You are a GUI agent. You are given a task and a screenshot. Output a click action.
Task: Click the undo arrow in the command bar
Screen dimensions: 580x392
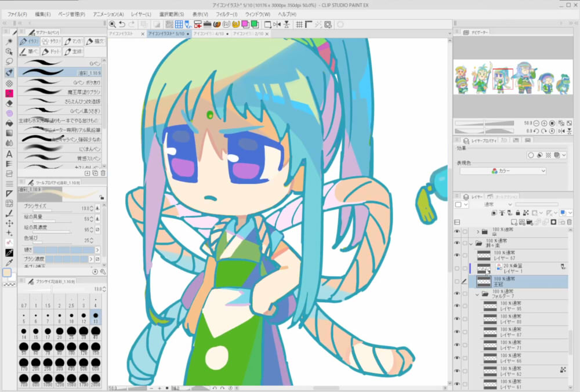[x=122, y=24]
